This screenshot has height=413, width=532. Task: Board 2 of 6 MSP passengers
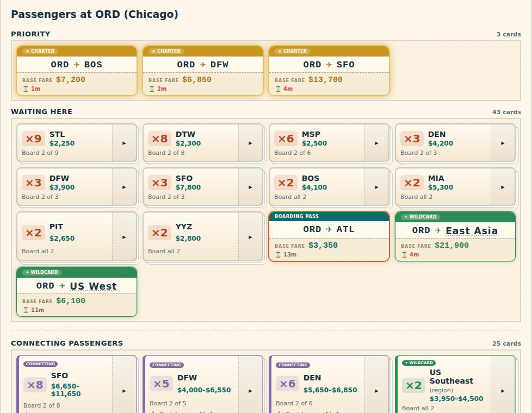coord(317,143)
